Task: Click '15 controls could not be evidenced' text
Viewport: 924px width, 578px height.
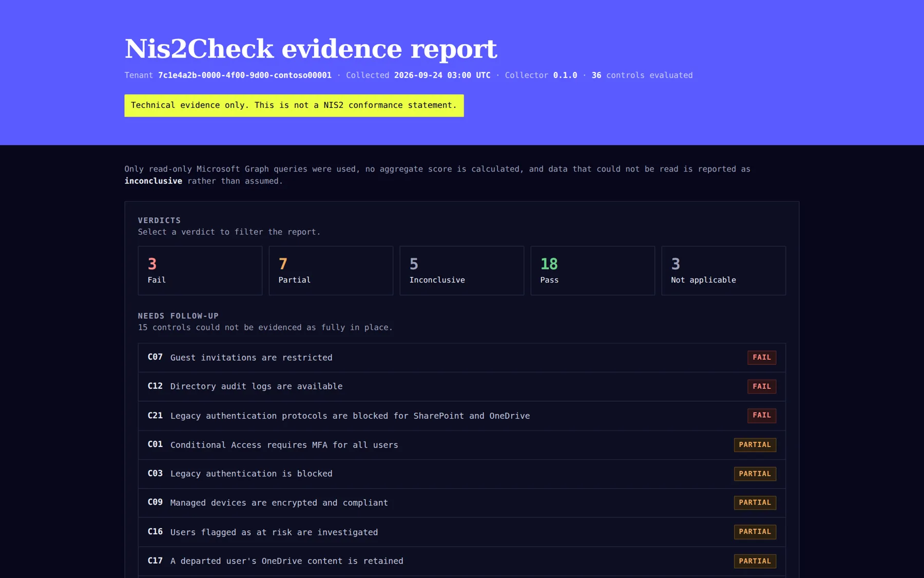Action: (265, 327)
